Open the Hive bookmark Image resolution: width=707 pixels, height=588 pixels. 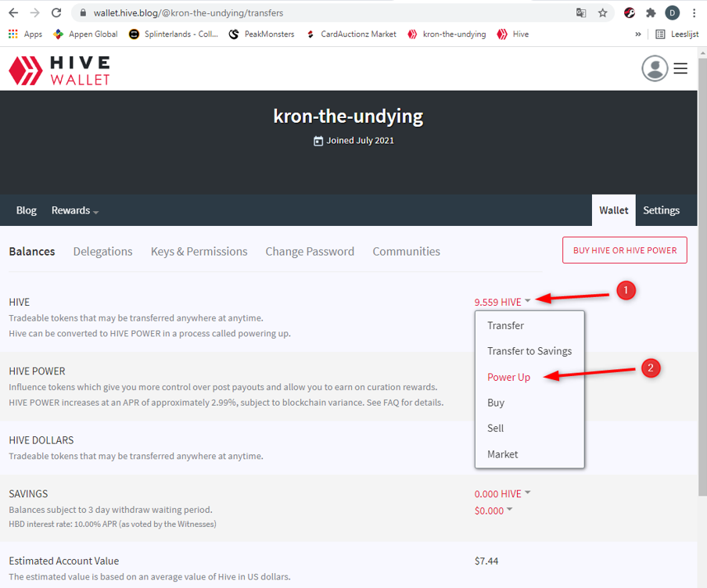click(x=513, y=34)
